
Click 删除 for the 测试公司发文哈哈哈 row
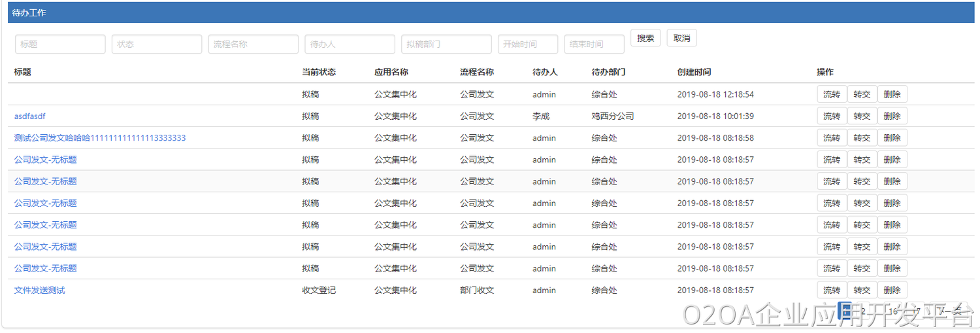pos(892,138)
